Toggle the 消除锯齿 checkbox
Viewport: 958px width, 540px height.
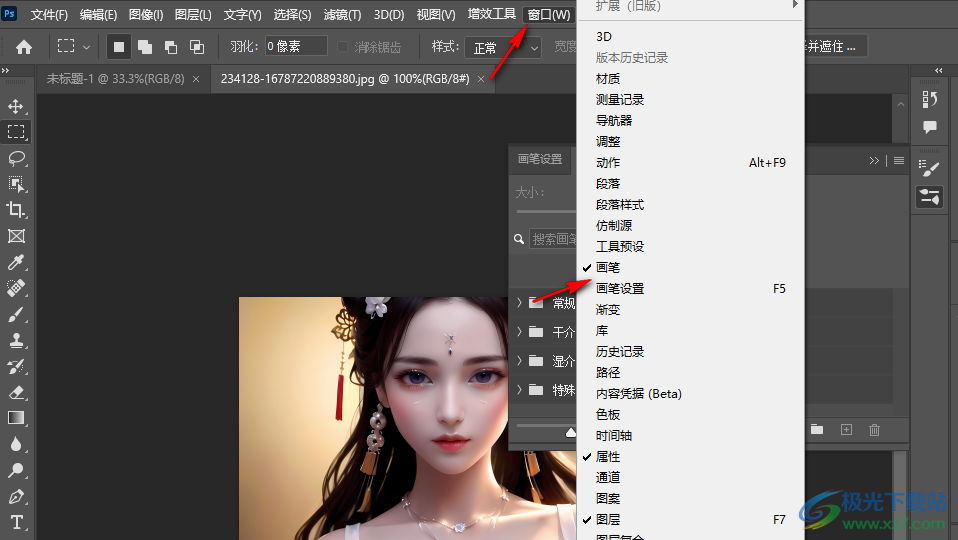pos(343,47)
